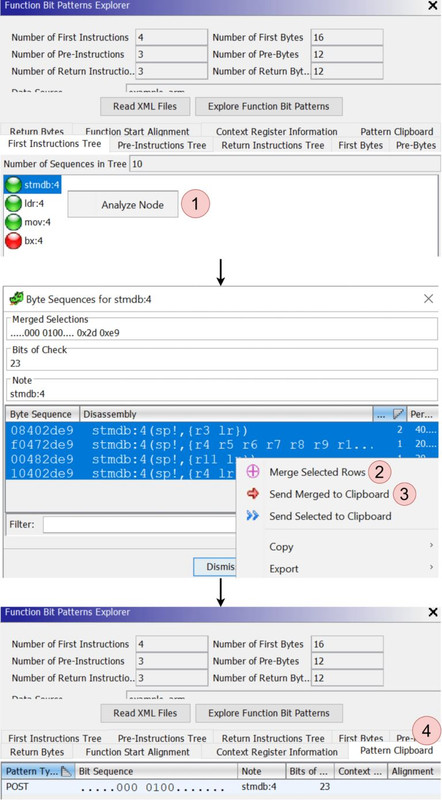Click Number of Pre-Bytes field in bottom window

click(347, 661)
